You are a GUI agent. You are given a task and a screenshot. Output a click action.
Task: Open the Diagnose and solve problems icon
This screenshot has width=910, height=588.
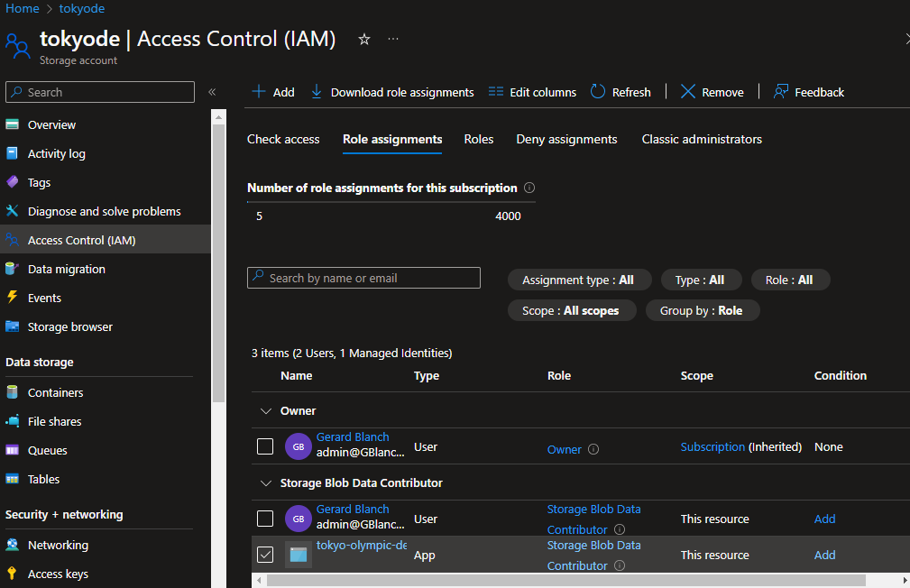[13, 211]
